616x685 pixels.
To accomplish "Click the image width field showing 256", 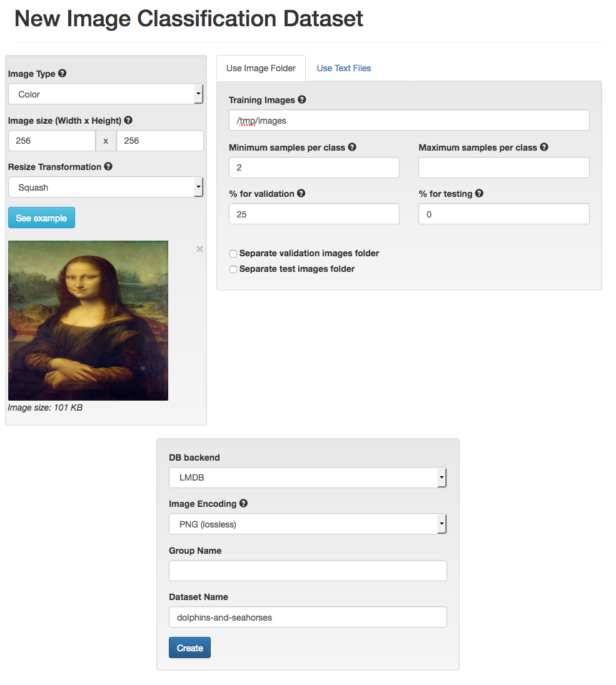I will pyautogui.click(x=52, y=141).
